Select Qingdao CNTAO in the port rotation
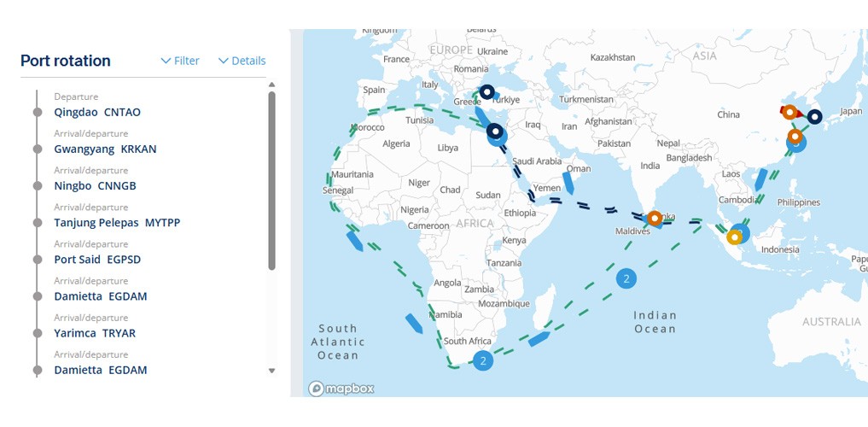The image size is (868, 427). 97,113
